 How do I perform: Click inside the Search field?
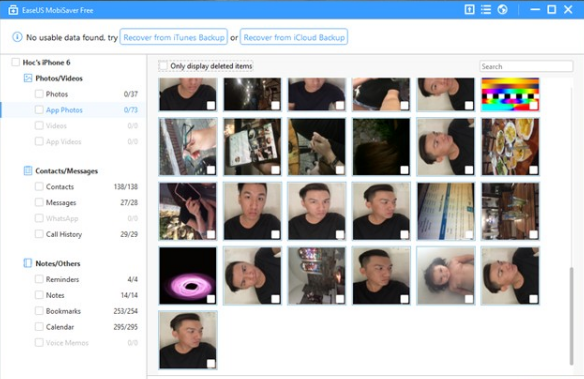pyautogui.click(x=526, y=66)
